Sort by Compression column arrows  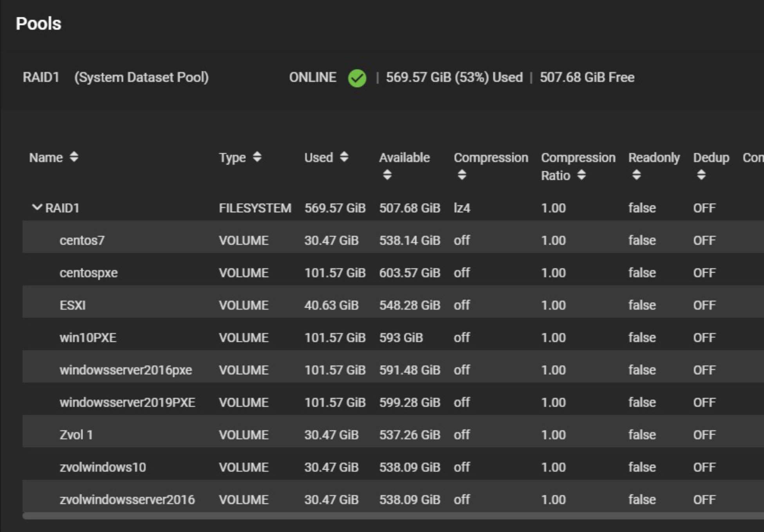[462, 175]
